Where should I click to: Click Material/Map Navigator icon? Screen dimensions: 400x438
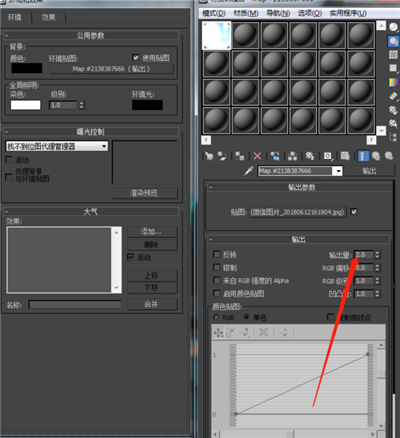pos(393,137)
